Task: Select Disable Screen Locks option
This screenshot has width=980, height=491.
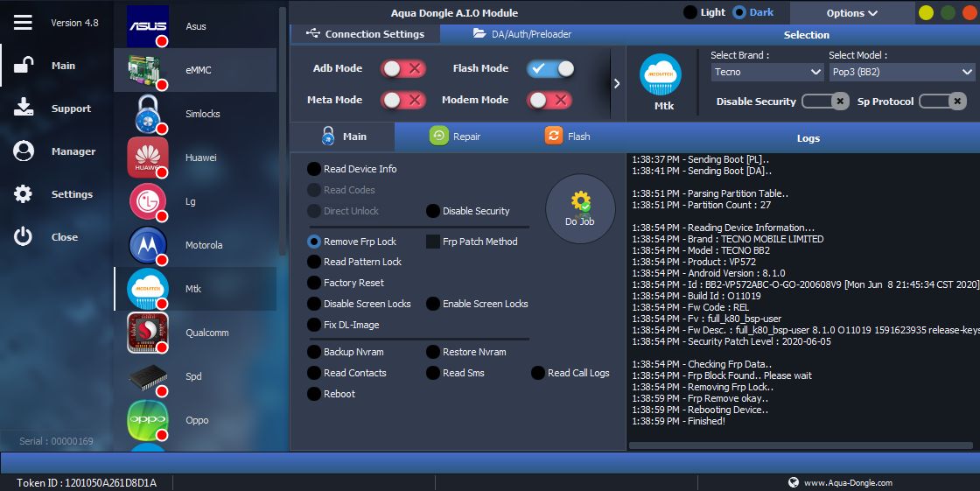Action: pyautogui.click(x=360, y=304)
